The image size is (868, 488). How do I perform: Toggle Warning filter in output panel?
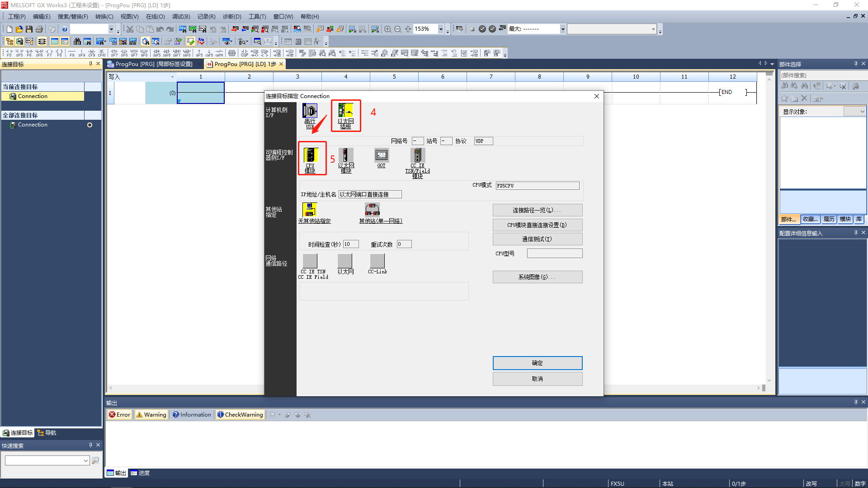(x=151, y=415)
